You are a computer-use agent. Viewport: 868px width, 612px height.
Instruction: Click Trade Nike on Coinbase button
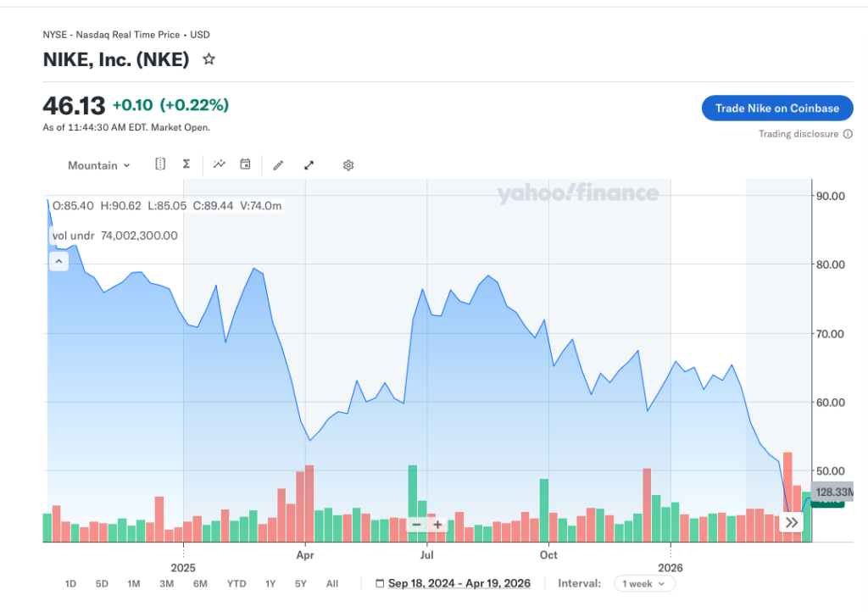point(776,108)
